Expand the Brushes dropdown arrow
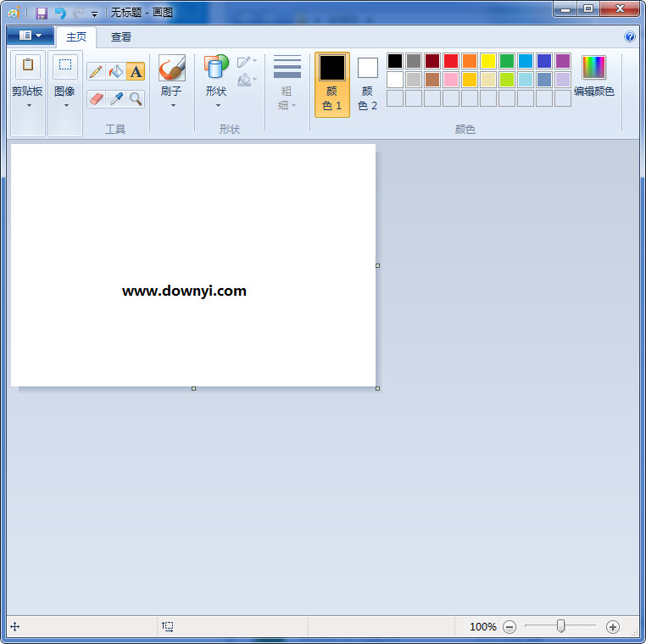This screenshot has height=644, width=646. click(173, 105)
